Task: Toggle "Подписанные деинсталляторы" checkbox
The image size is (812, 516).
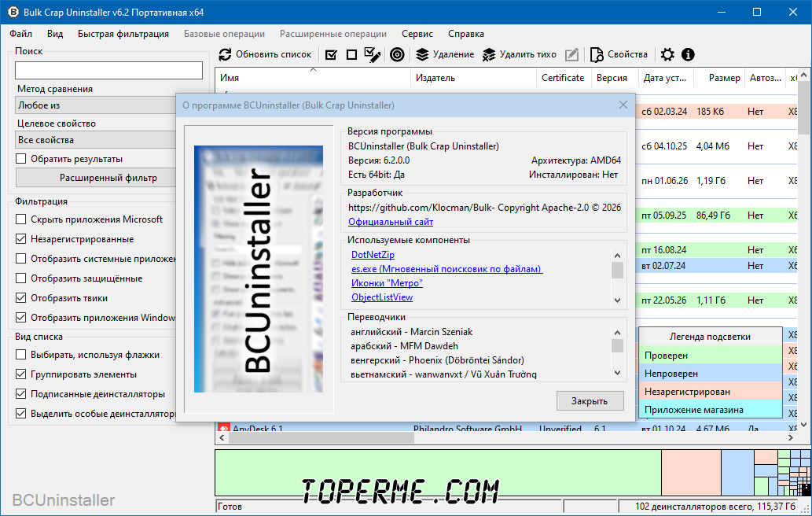Action: pos(20,394)
